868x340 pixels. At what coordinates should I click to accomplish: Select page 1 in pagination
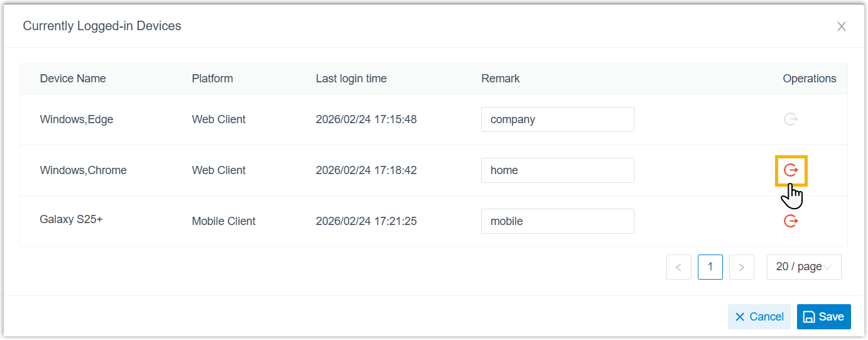point(710,267)
